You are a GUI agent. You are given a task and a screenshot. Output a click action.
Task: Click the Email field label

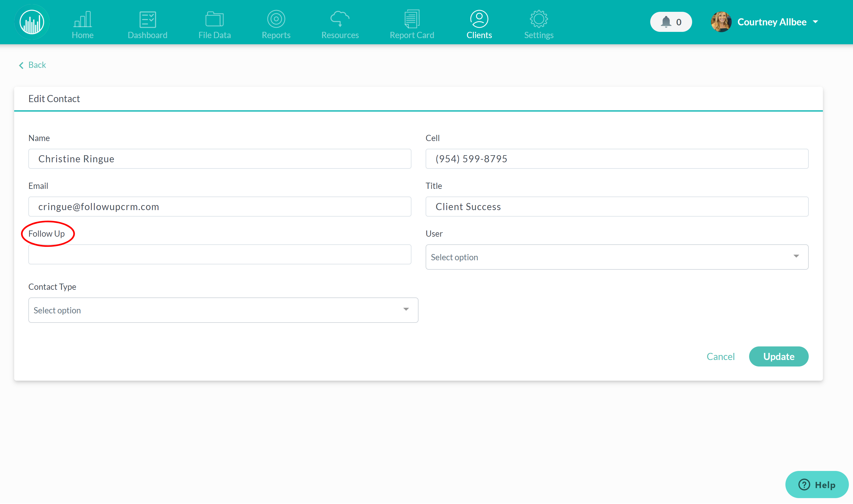pyautogui.click(x=38, y=186)
